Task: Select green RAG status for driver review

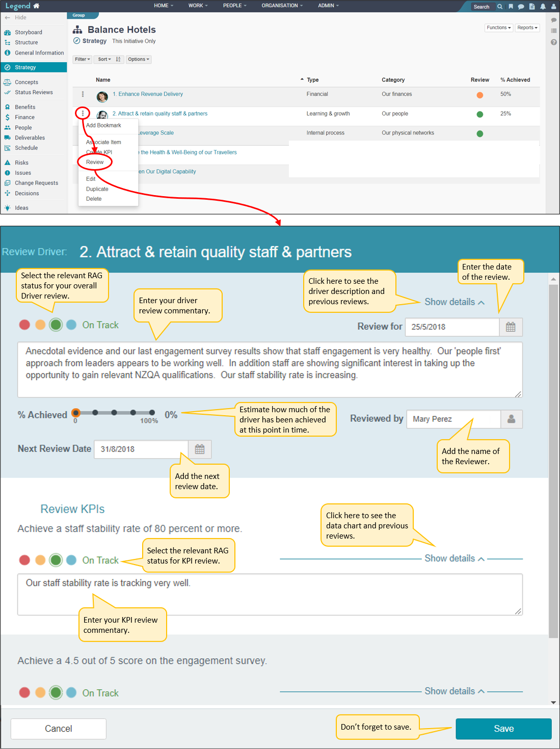Action: (56, 325)
